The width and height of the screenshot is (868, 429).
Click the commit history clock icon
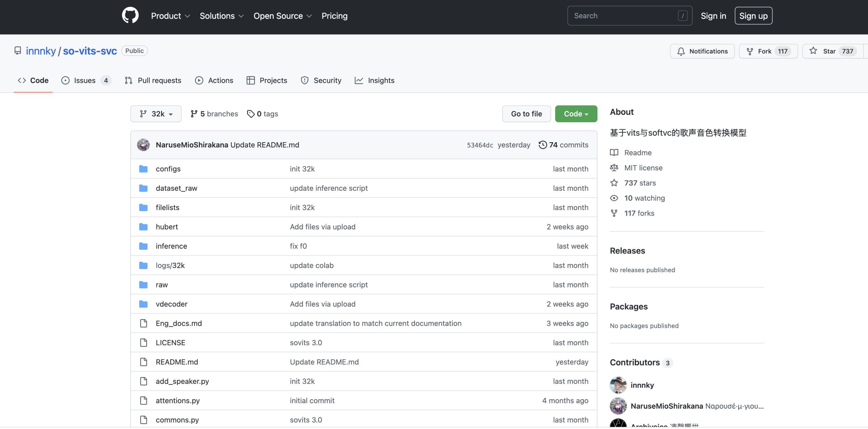(542, 145)
